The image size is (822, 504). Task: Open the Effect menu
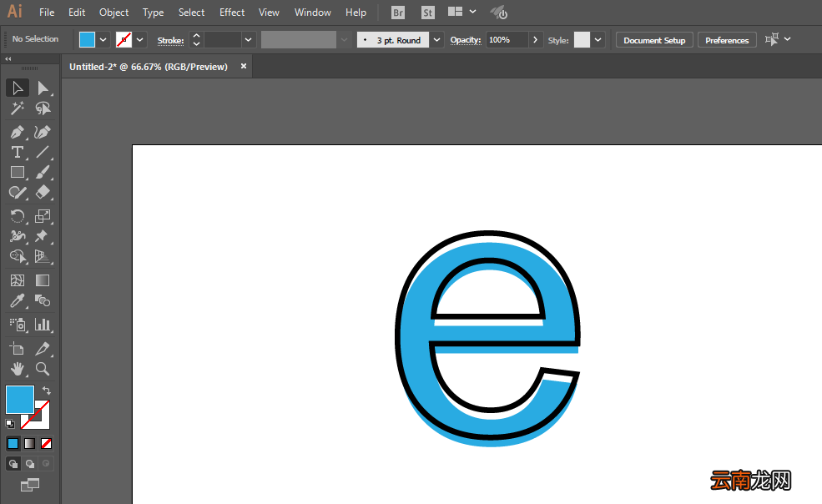[232, 12]
